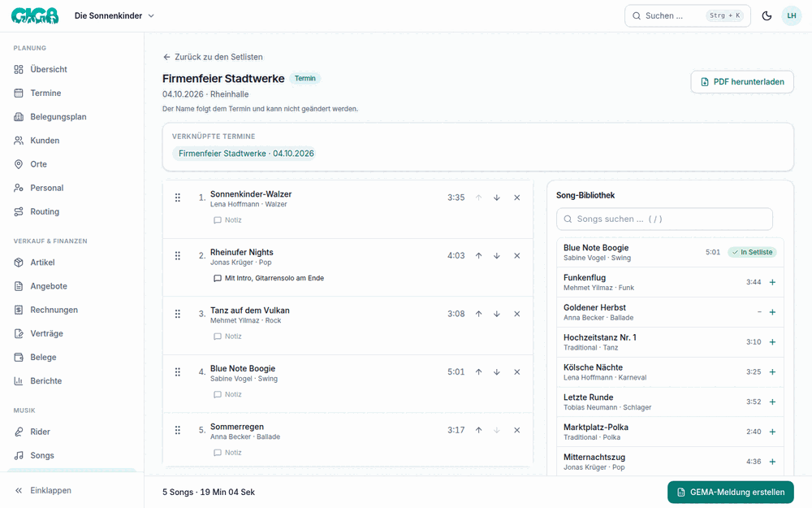The height and width of the screenshot is (508, 812).
Task: Open Rider in sidebar
Action: click(x=71, y=432)
